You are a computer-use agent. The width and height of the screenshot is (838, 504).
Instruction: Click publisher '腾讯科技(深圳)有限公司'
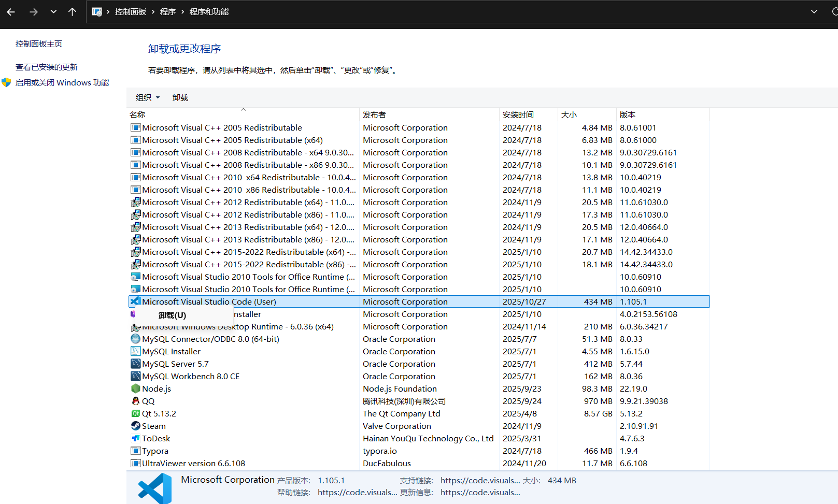pos(404,401)
